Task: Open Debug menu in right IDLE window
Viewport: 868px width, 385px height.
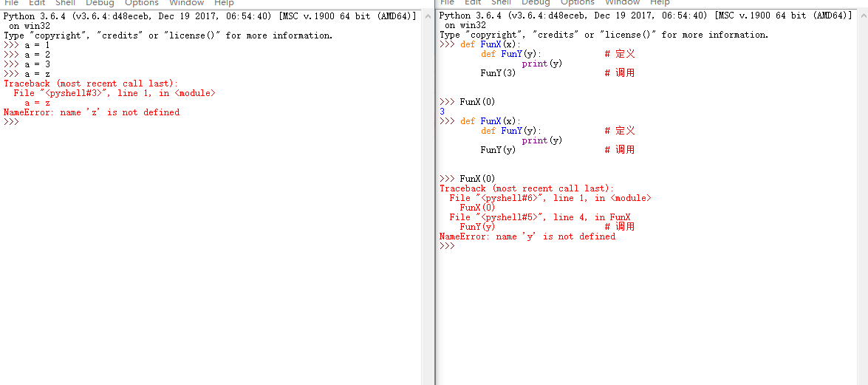Action: tap(536, 3)
